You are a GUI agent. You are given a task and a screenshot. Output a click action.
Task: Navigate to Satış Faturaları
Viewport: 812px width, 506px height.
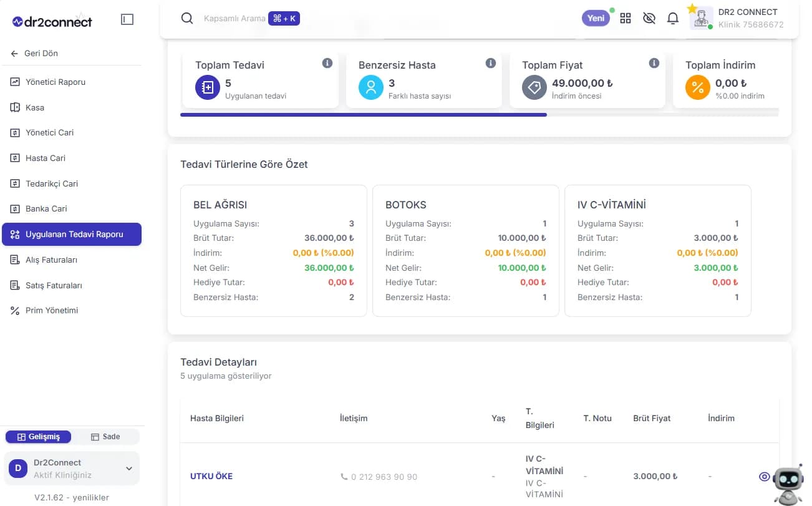coord(72,285)
